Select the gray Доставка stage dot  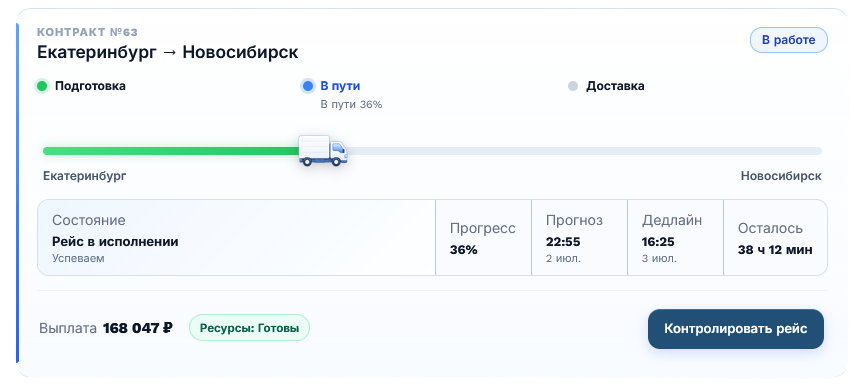(x=573, y=86)
